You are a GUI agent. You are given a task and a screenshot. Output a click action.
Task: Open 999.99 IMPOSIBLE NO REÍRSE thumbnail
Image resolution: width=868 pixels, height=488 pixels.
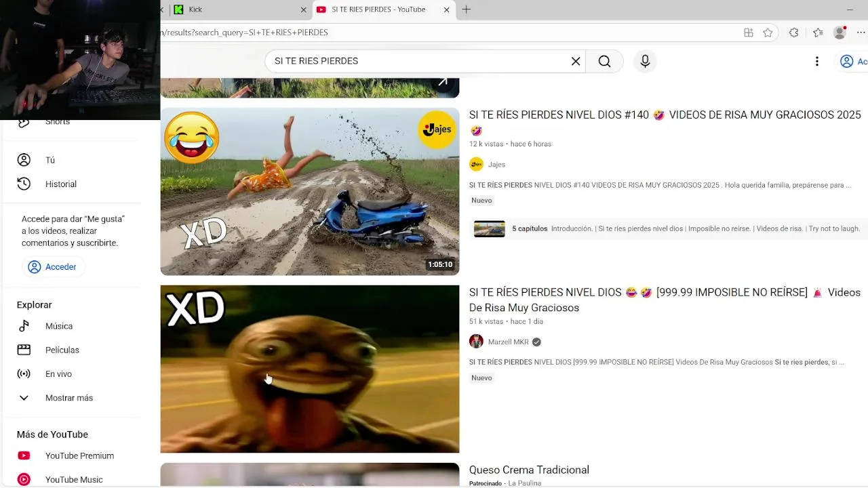(310, 369)
